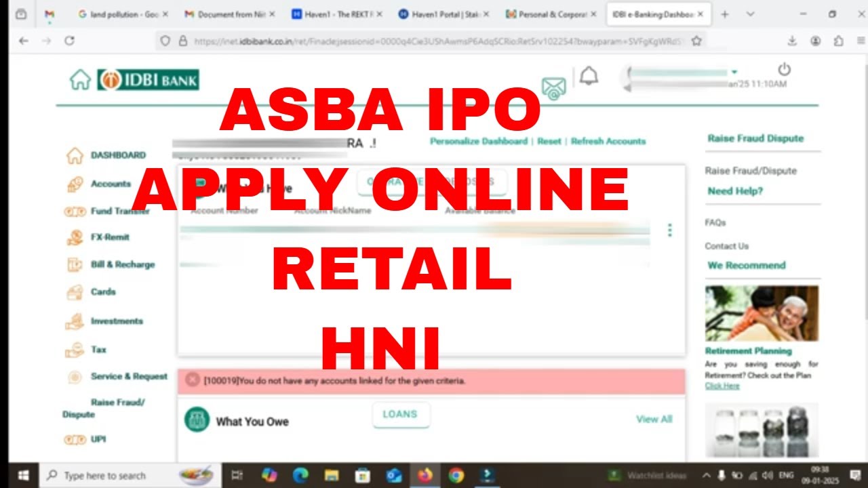868x488 pixels.
Task: Click the Retirement Planning image
Action: coord(762,313)
